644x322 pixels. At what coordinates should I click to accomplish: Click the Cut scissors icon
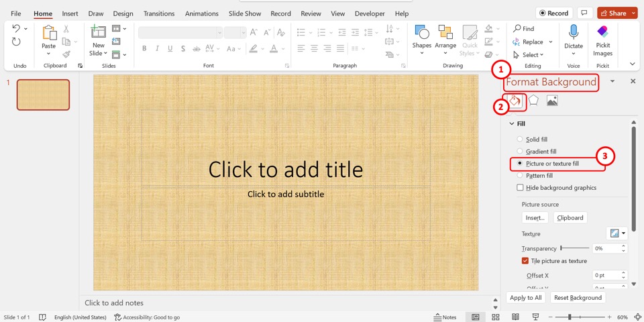tap(66, 29)
